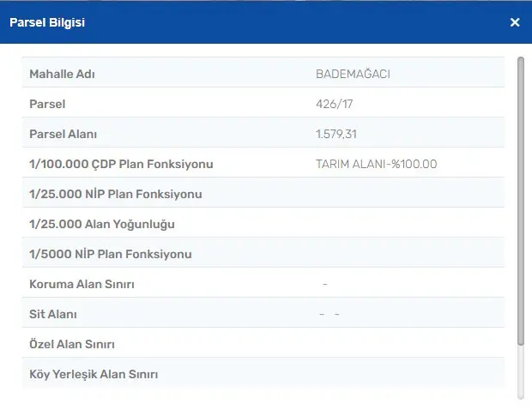Click Koruma Alan Sınırı label

[x=82, y=284]
